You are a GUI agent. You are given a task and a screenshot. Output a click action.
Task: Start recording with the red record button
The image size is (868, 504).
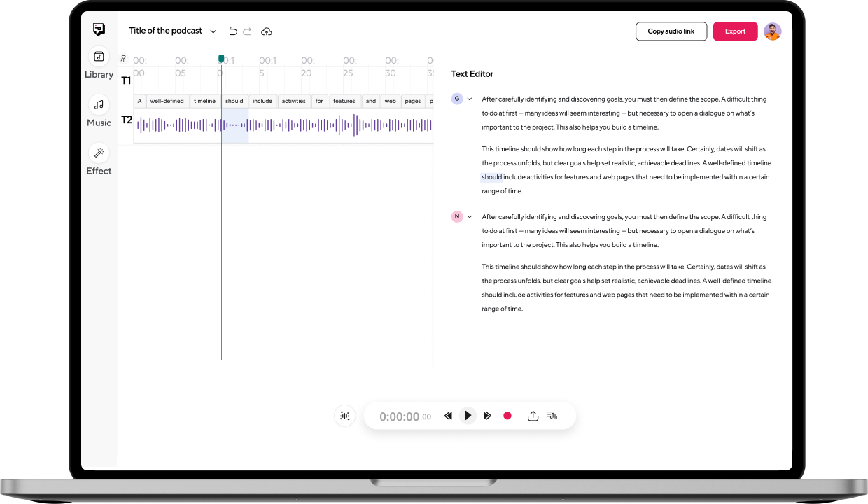[x=507, y=416]
